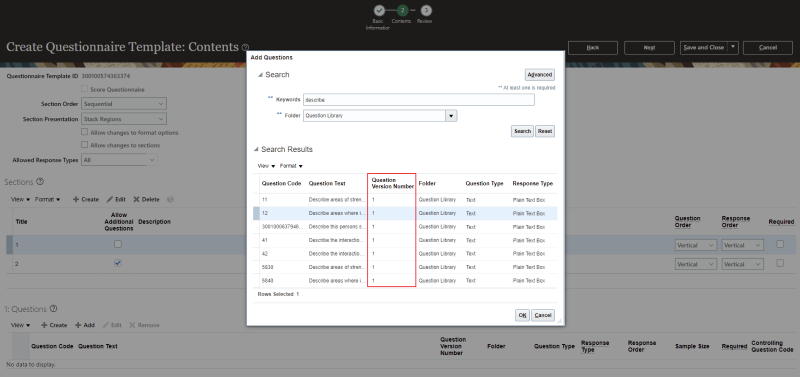Click the Contents step 2 train icon
This screenshot has width=800, height=377.
click(403, 10)
